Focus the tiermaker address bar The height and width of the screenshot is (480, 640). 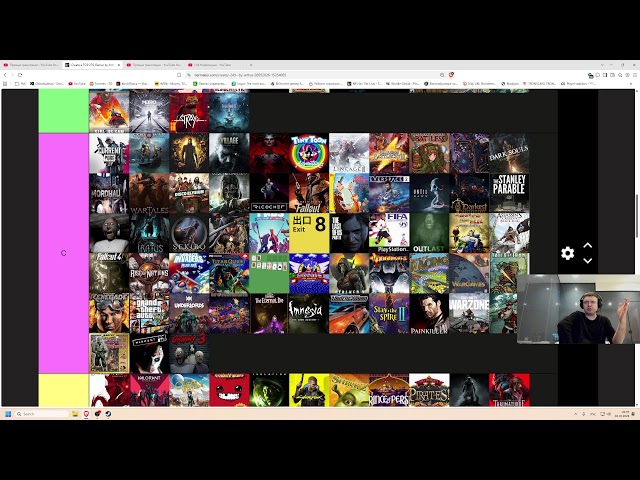[x=312, y=75]
